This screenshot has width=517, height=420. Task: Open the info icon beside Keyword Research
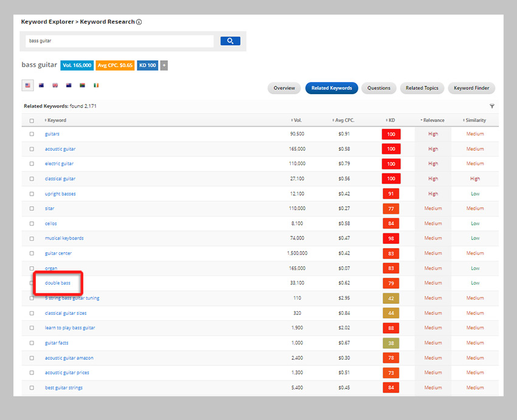139,22
